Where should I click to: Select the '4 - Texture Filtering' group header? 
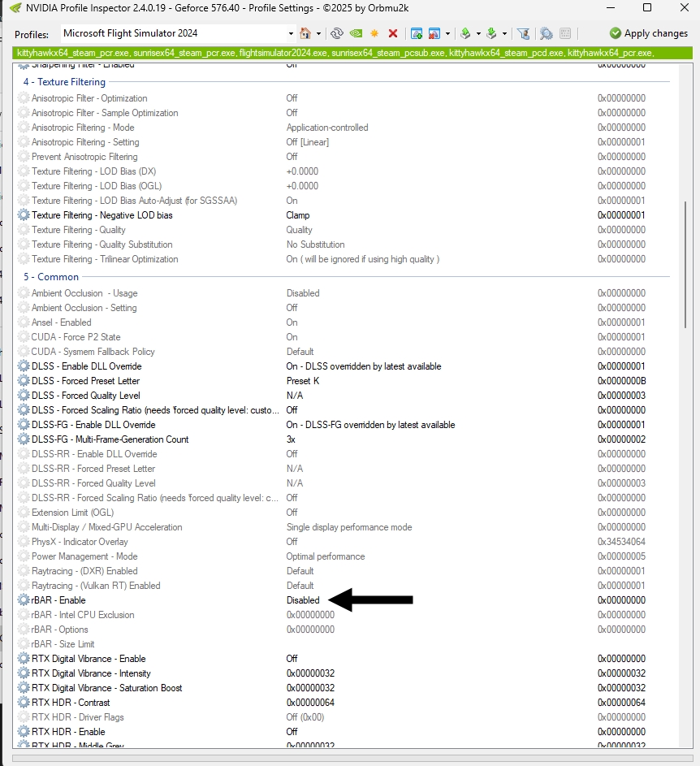pos(64,82)
